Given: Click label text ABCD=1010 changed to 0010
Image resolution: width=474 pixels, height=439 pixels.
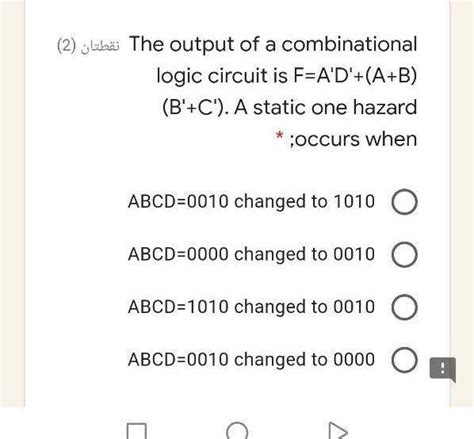Looking at the screenshot, I should point(251,307).
